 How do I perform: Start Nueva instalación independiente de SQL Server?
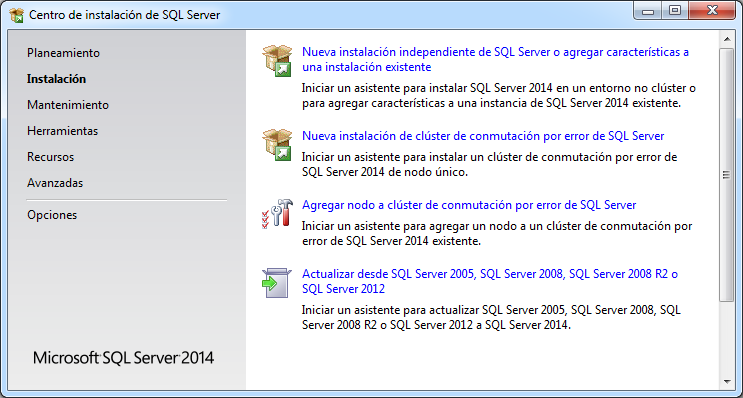495,59
